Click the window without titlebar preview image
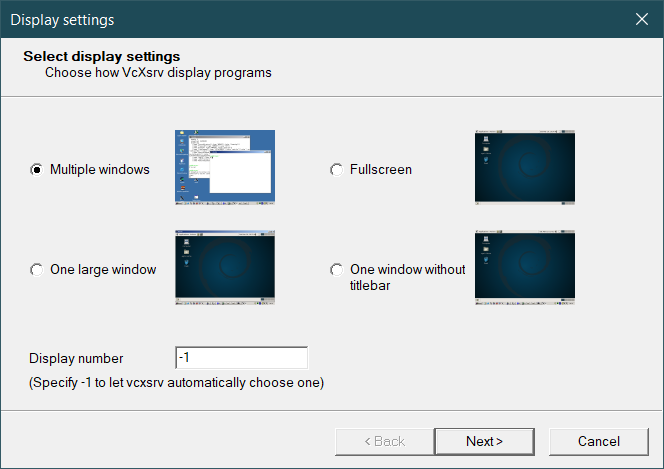 [525, 268]
